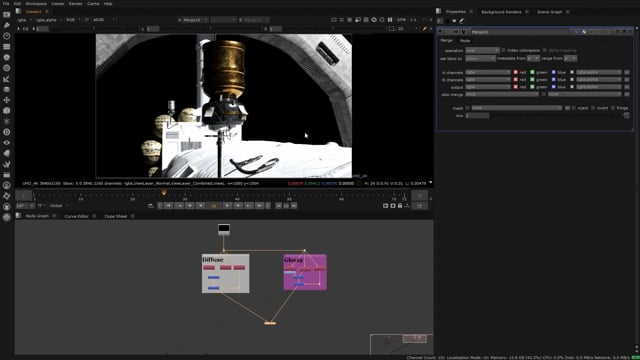Open the Cache menu

(x=93, y=4)
